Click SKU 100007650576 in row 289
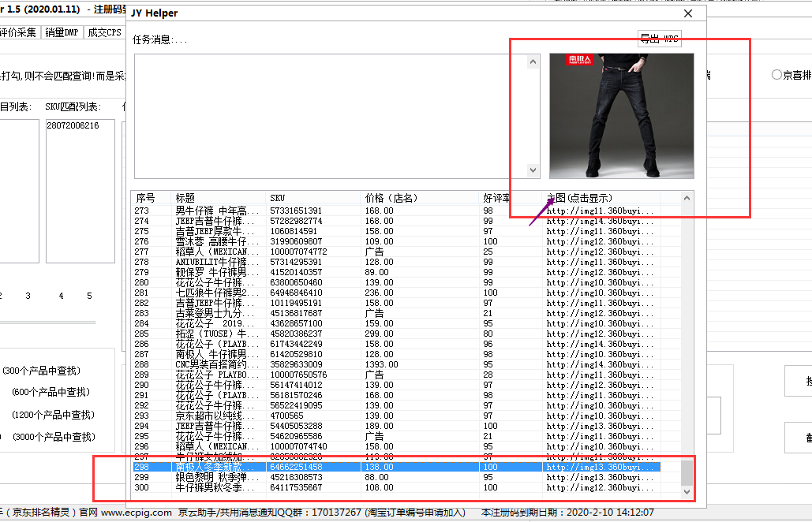The width and height of the screenshot is (812, 522). pos(299,375)
